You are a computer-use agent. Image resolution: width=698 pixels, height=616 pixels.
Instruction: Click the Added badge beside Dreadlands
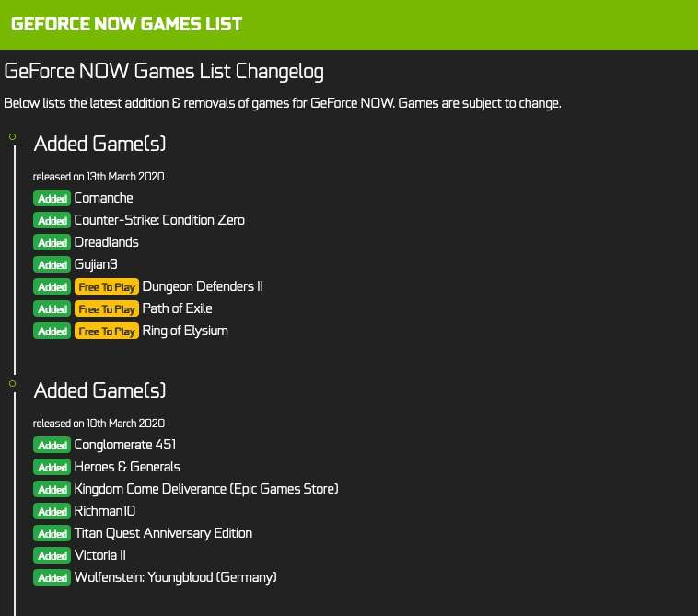coord(52,242)
